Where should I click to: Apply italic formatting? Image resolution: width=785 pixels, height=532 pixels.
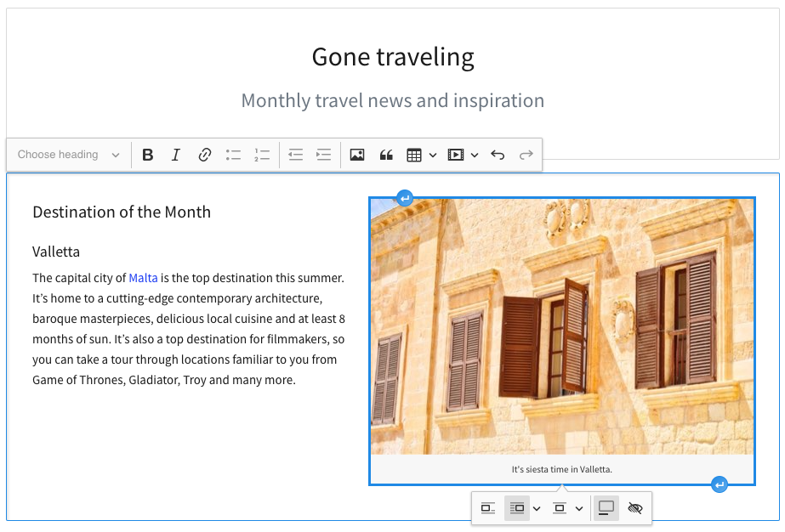point(176,155)
